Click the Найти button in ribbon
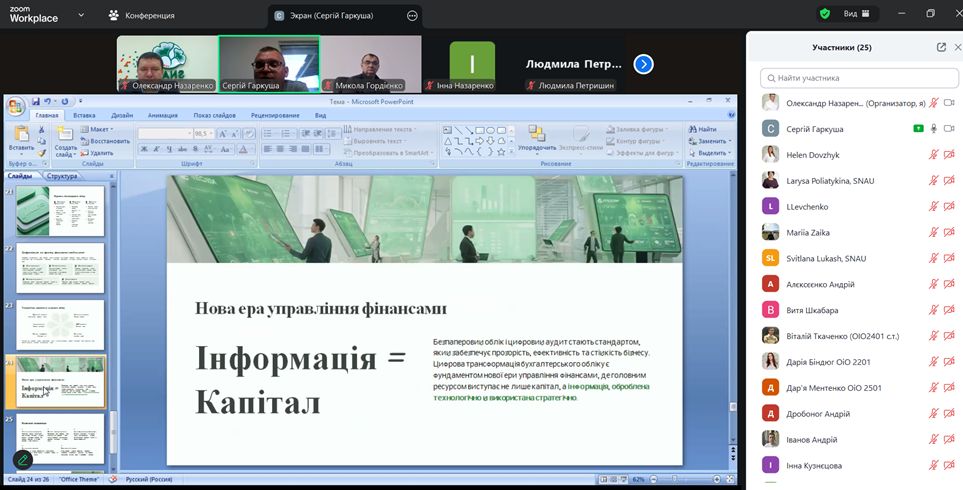The width and height of the screenshot is (963, 490). point(707,129)
